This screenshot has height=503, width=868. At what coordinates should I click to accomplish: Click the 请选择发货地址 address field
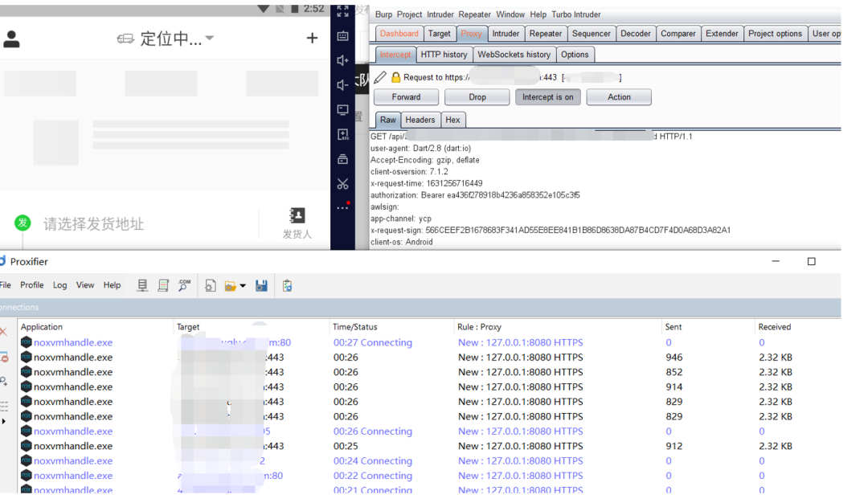(93, 223)
